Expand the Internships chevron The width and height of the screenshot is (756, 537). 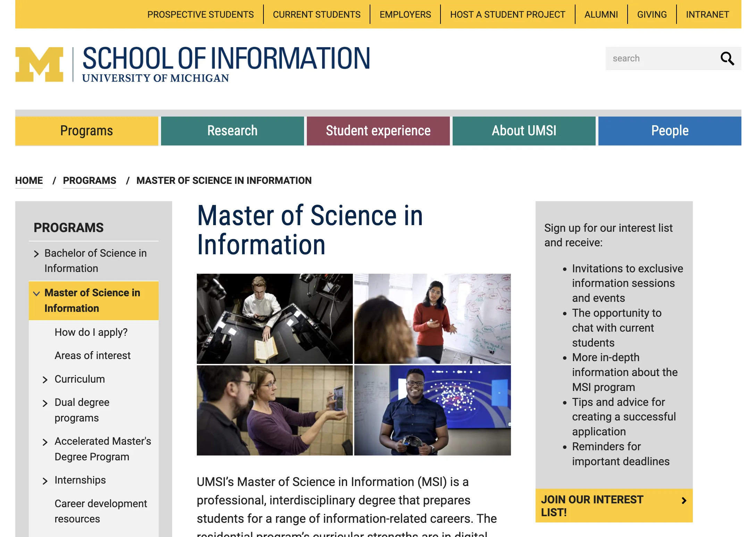point(45,481)
